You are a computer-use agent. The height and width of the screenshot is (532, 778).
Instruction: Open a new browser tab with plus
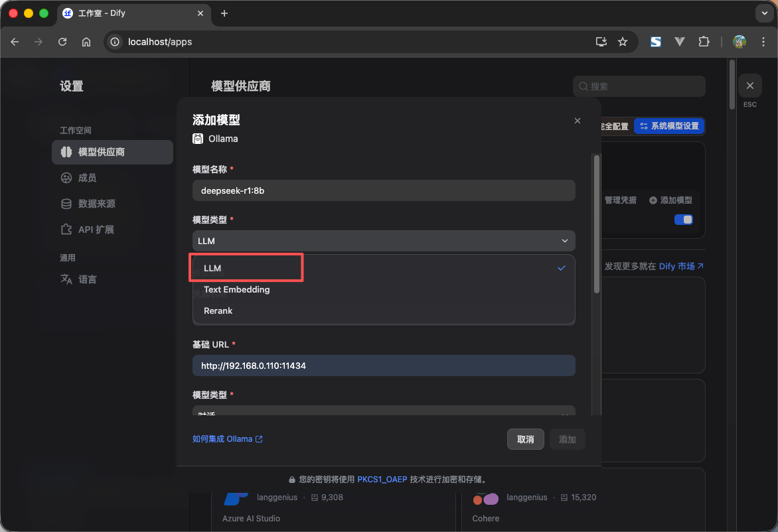tap(224, 13)
